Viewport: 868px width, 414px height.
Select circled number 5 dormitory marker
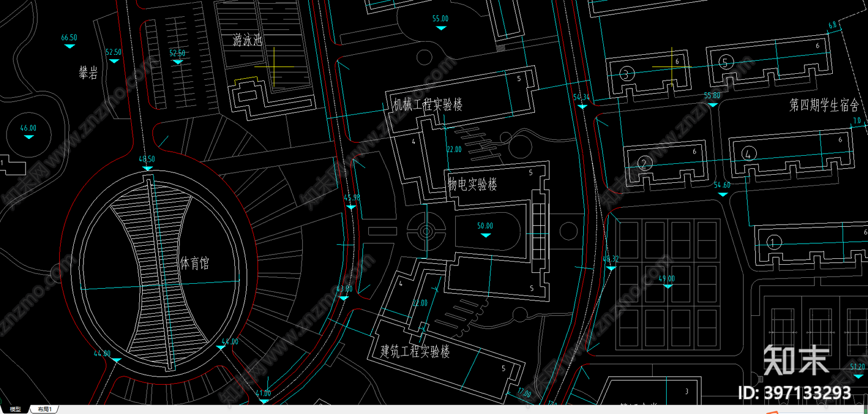726,62
